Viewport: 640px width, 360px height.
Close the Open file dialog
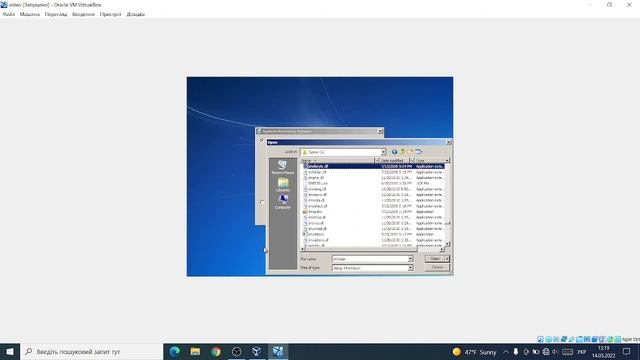pos(449,142)
